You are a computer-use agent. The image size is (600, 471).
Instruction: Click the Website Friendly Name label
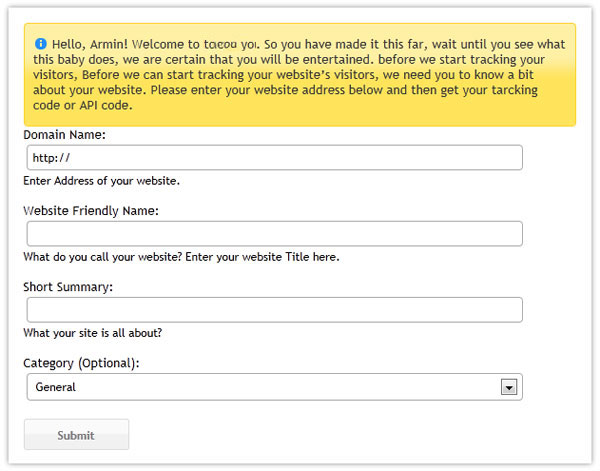coord(91,211)
